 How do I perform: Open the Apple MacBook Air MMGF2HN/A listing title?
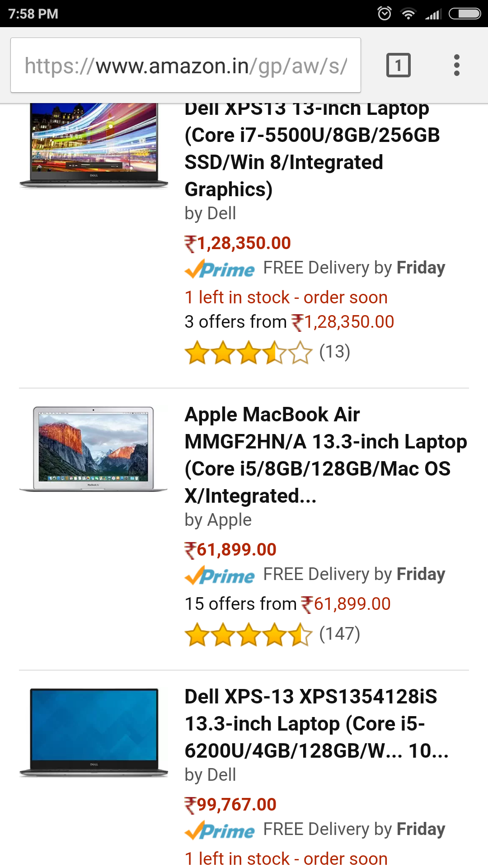coord(326,455)
